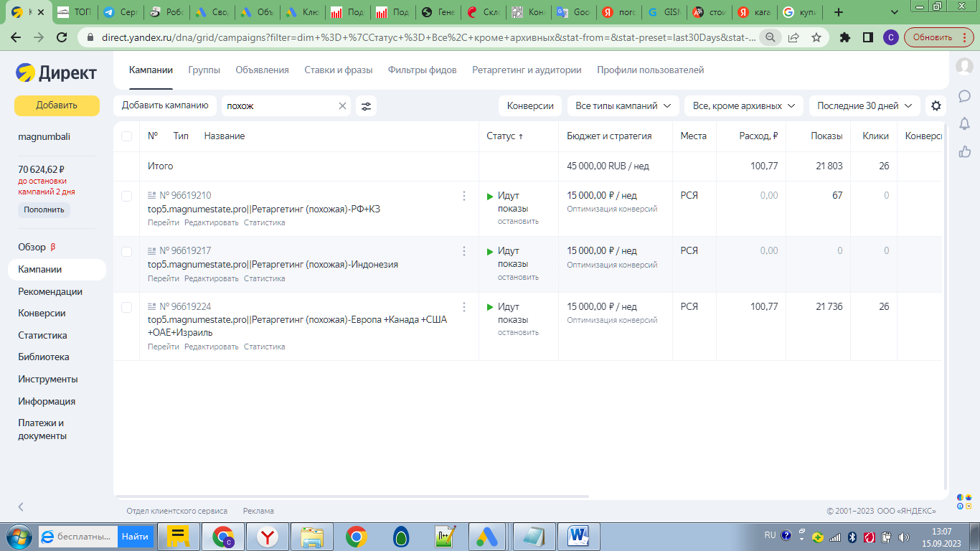Viewport: 980px width, 551px height.
Task: Stop campaign 96619210 via 'остановить'
Action: pos(518,222)
